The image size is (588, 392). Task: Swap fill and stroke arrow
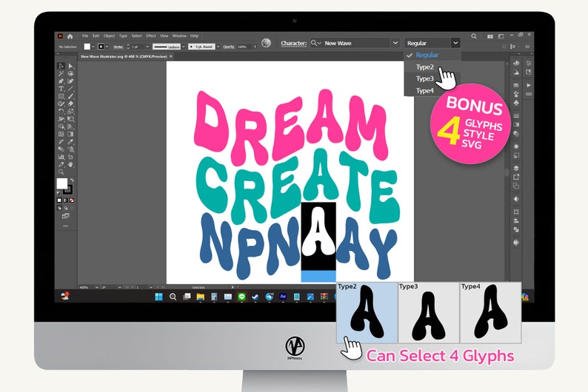pos(72,180)
